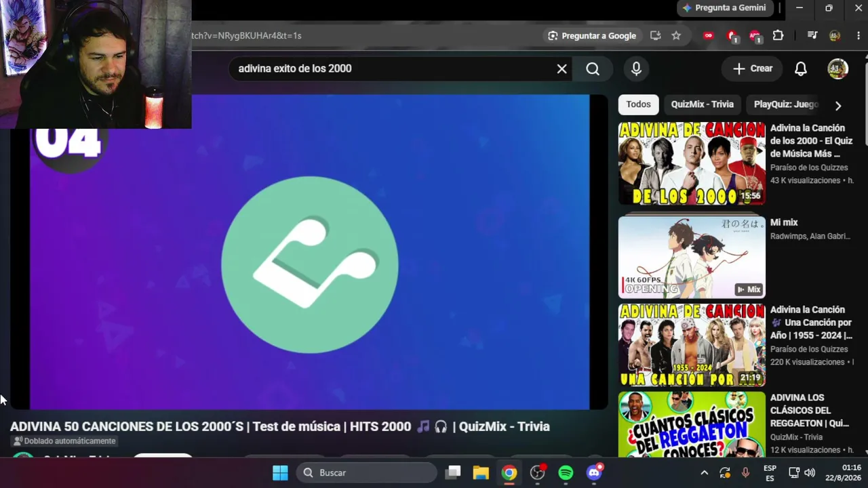Open the Extensions puzzle piece menu

click(x=778, y=36)
